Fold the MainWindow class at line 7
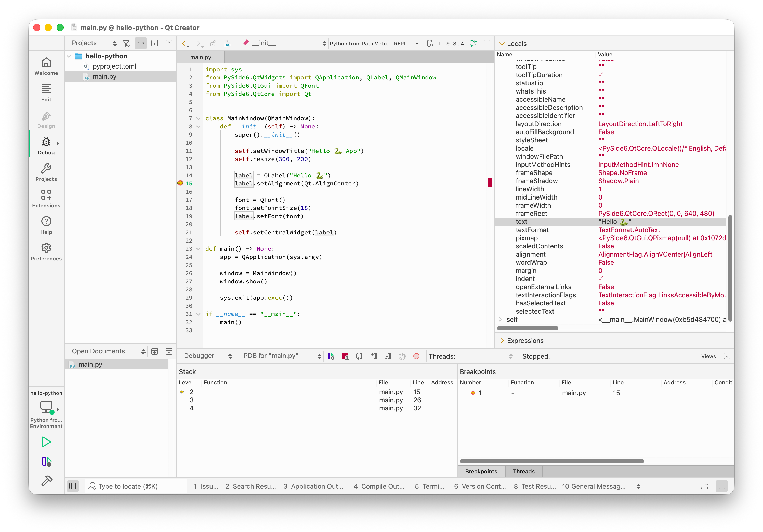763x532 pixels. pyautogui.click(x=198, y=118)
